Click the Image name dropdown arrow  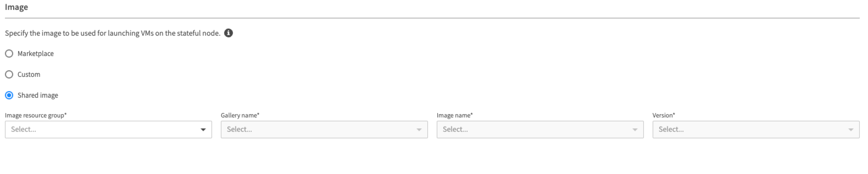(635, 130)
